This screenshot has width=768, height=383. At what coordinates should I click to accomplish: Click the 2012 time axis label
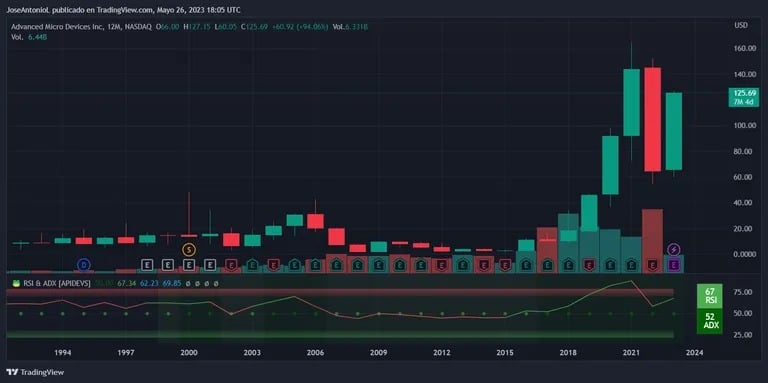pyautogui.click(x=442, y=352)
